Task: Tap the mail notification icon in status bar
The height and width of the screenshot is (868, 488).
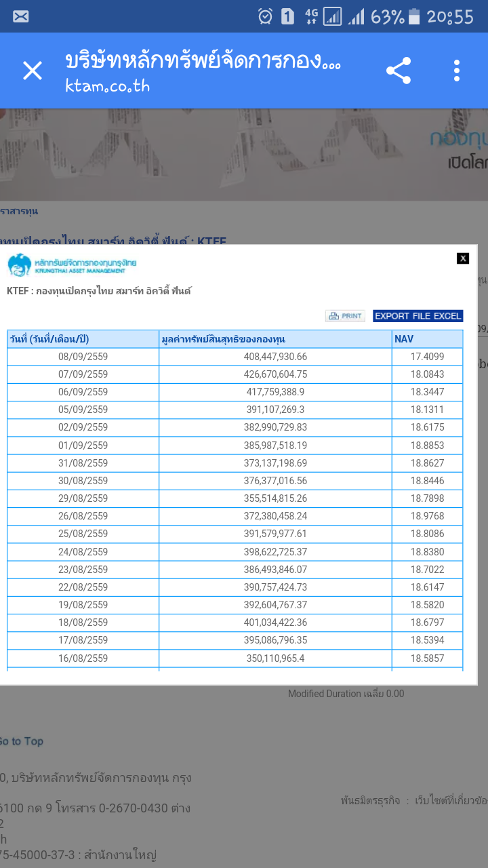Action: click(21, 16)
